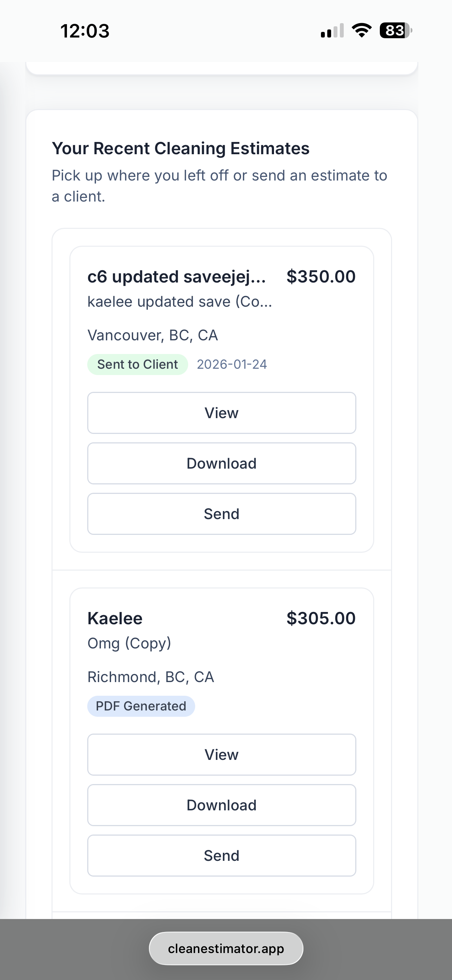Download the Richmond $305.00 estimate
This screenshot has width=452, height=980.
click(x=221, y=805)
